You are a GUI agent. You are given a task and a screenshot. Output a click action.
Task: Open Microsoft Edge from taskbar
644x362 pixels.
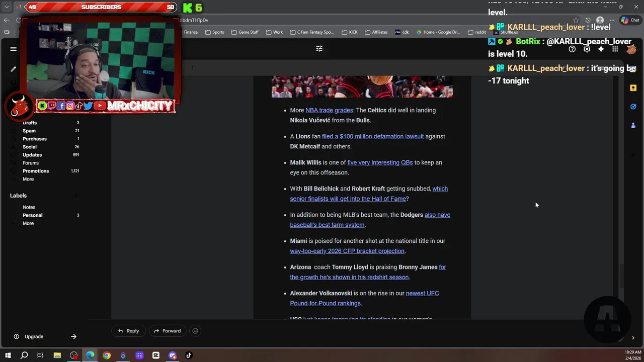click(x=90, y=355)
